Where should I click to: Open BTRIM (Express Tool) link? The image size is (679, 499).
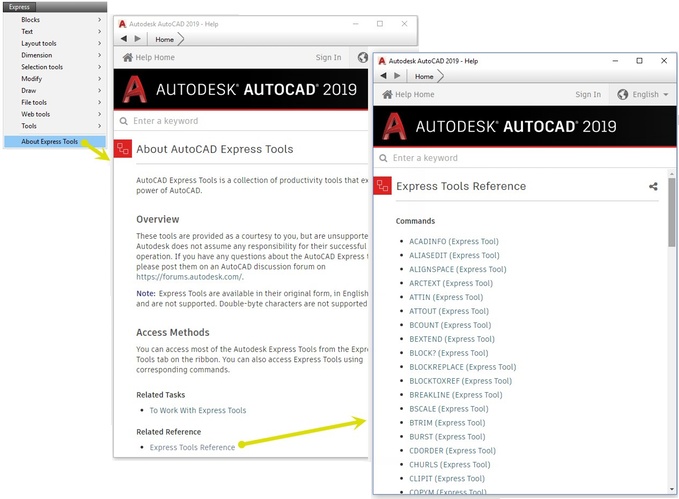pyautogui.click(x=447, y=423)
